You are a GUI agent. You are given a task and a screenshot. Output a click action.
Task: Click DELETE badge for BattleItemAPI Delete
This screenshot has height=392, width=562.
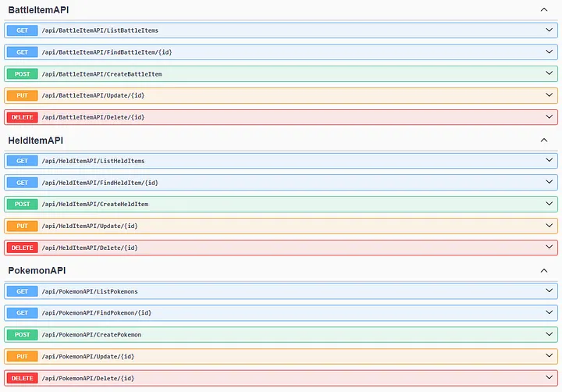[22, 117]
